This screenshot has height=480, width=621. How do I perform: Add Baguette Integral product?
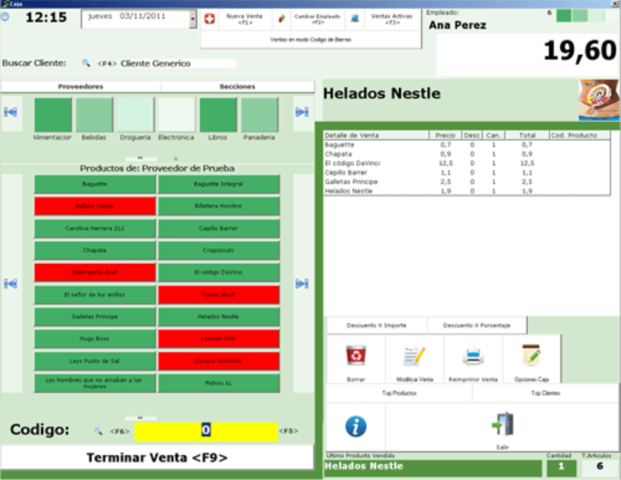click(219, 184)
